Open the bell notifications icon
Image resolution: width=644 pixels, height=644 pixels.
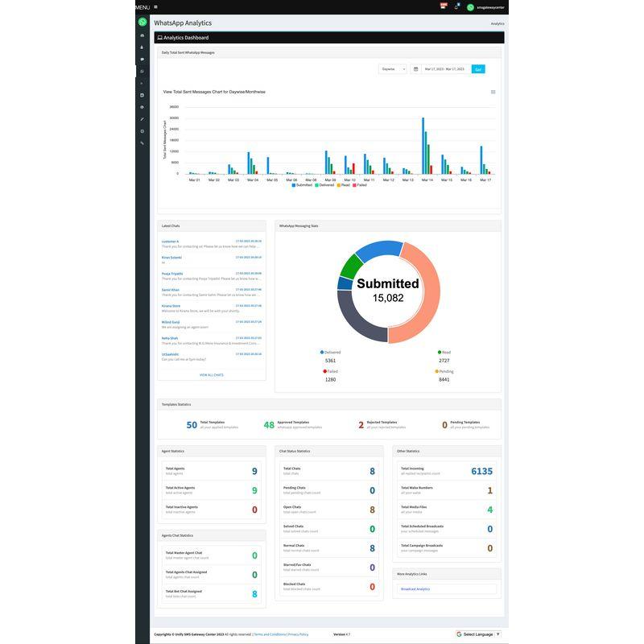point(456,7)
